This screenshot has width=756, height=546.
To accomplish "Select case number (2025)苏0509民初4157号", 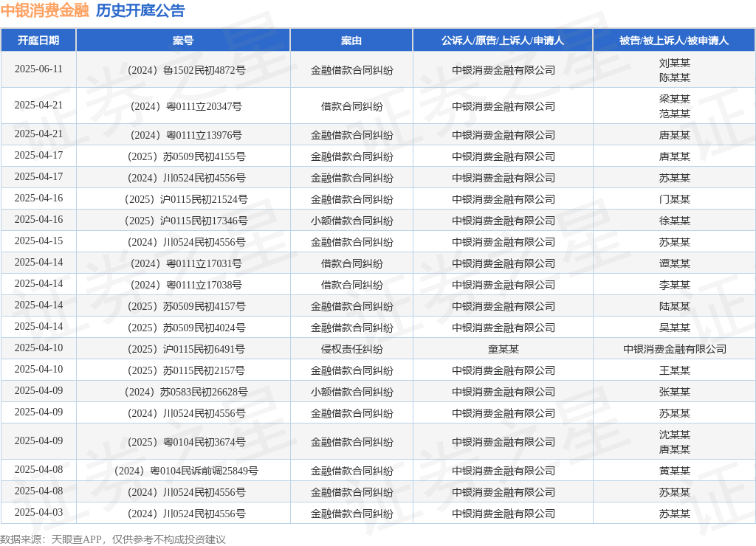I will 185,306.
